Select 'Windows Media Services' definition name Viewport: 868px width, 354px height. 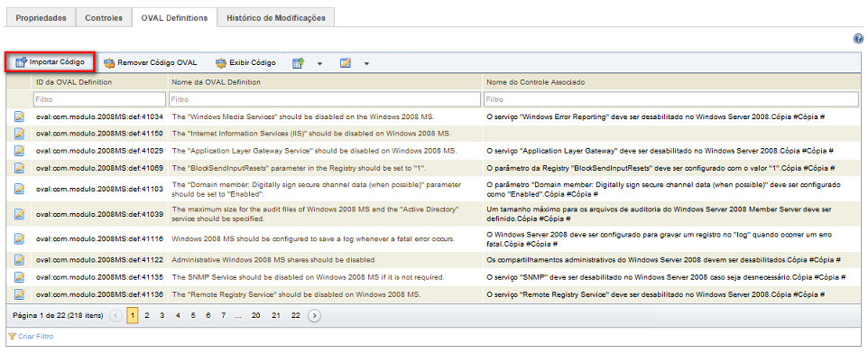coord(303,116)
